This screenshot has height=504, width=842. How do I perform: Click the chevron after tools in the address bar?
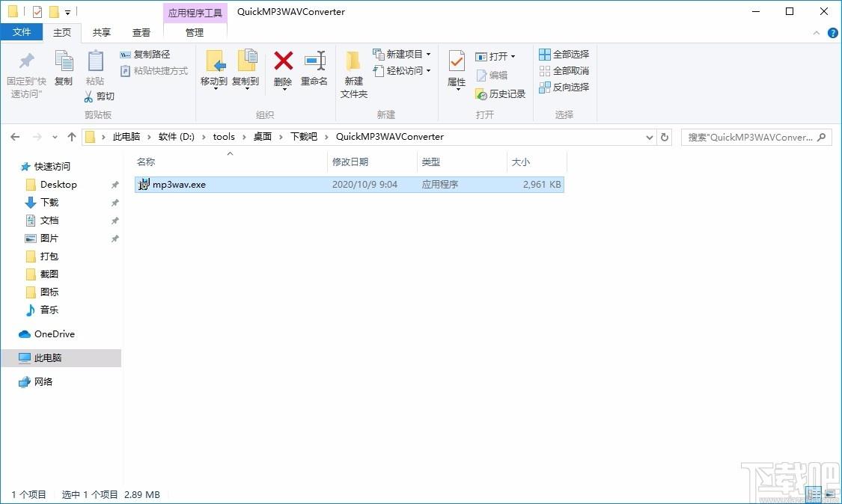point(244,137)
